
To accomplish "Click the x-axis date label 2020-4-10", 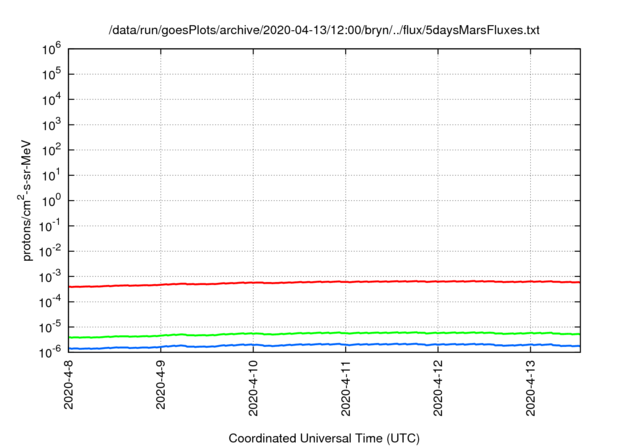I will [x=253, y=388].
